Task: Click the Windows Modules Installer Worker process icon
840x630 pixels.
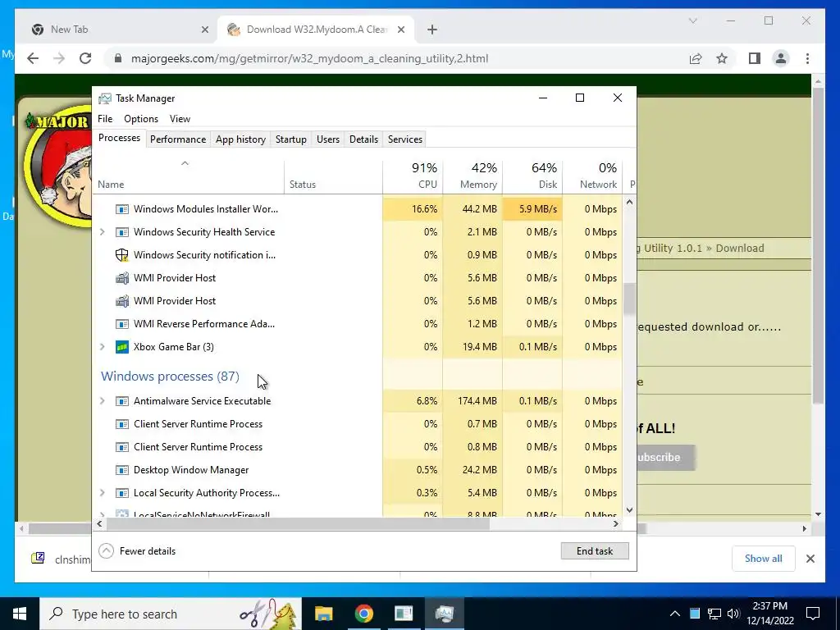Action: 122,209
